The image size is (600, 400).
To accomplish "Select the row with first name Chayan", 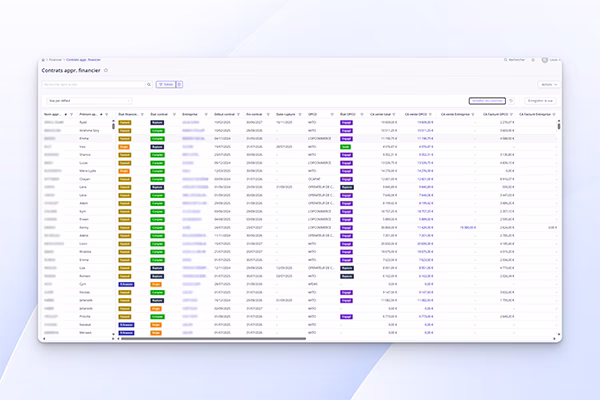I will (300, 179).
